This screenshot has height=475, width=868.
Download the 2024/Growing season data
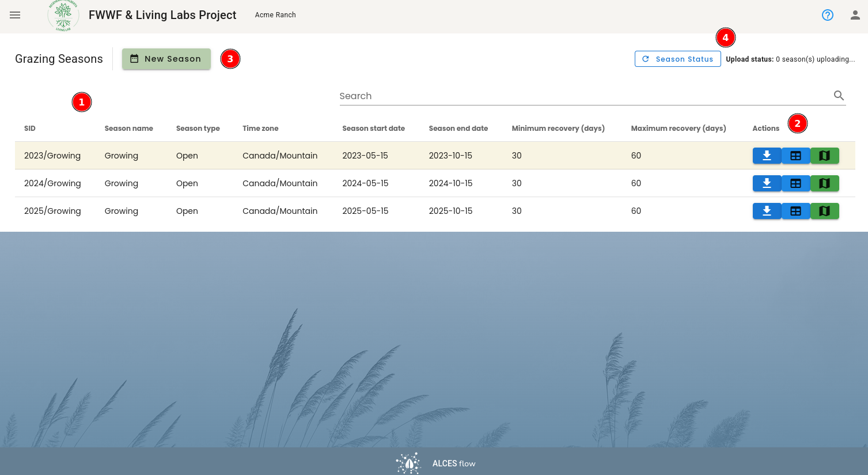coord(767,183)
